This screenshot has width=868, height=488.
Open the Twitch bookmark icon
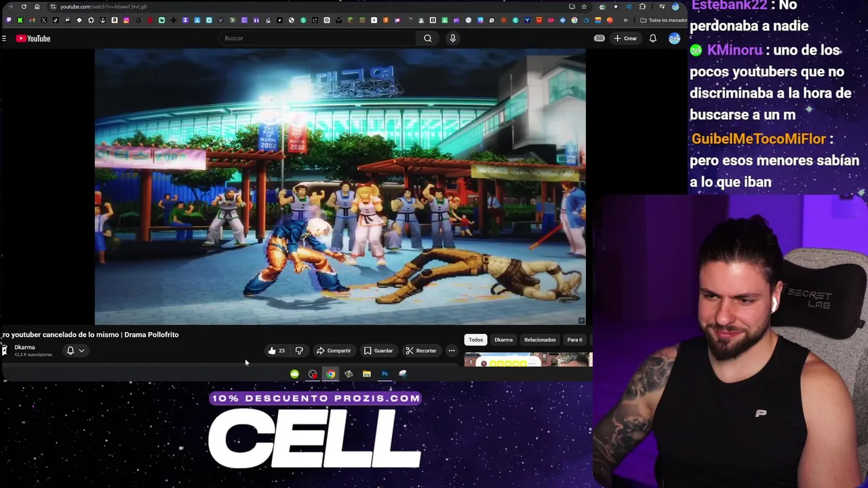click(9, 20)
